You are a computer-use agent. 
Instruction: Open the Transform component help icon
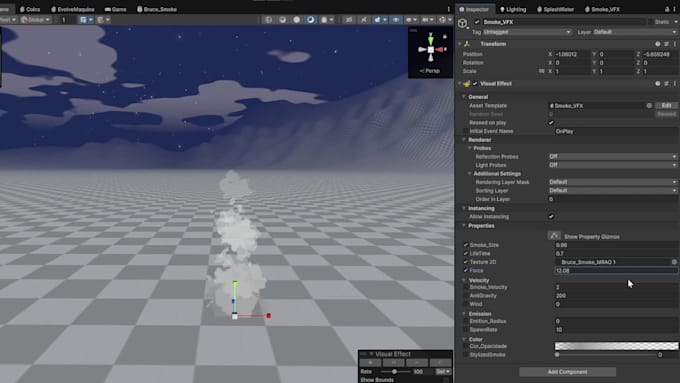tap(658, 44)
